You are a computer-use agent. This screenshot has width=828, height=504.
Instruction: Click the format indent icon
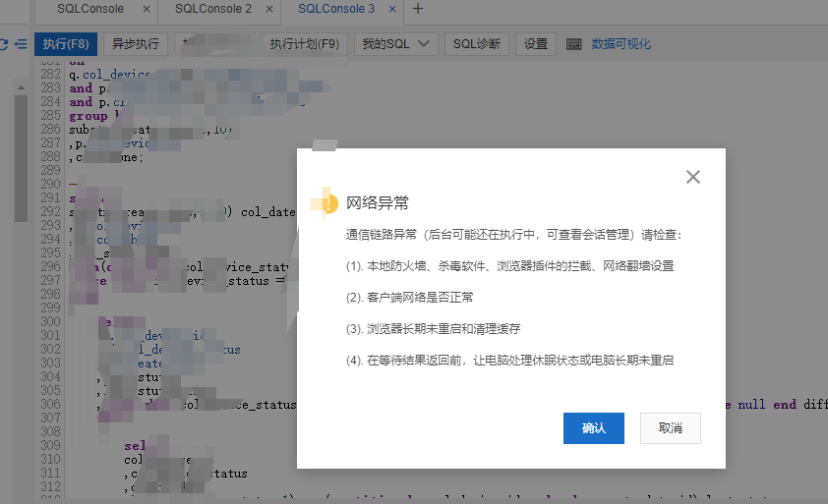(21, 44)
